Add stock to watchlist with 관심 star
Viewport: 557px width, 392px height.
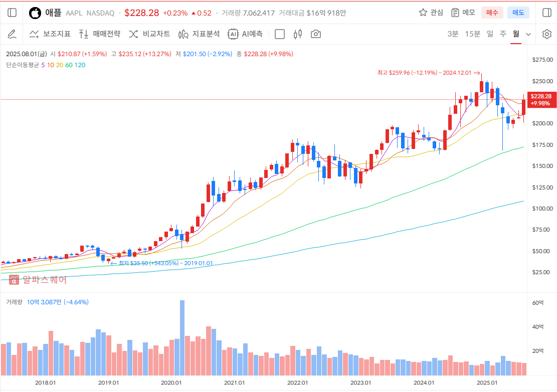pos(431,13)
